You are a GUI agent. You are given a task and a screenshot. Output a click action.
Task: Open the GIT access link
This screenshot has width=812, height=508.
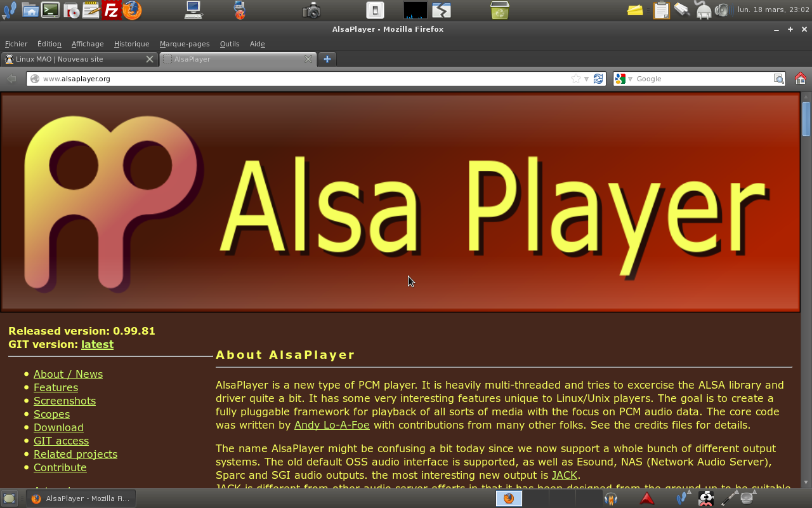pyautogui.click(x=61, y=441)
